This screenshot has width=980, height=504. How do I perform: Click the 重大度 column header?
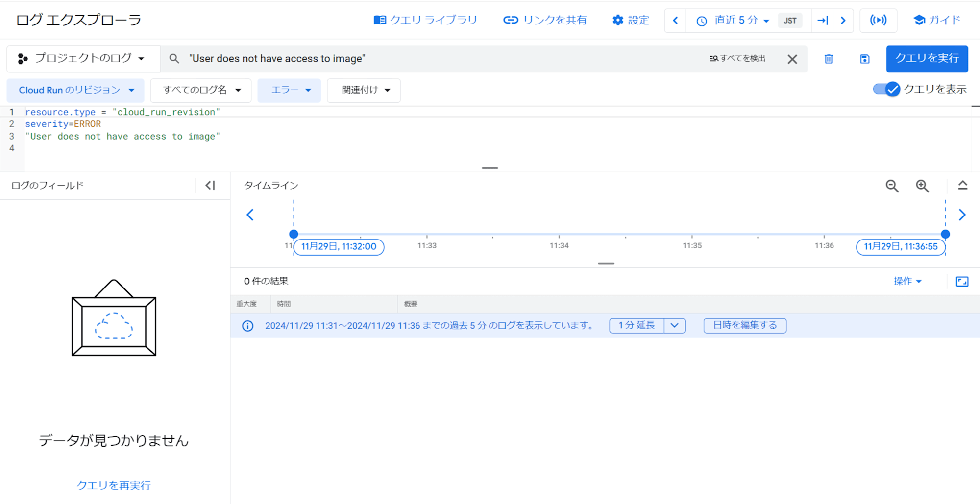(246, 304)
